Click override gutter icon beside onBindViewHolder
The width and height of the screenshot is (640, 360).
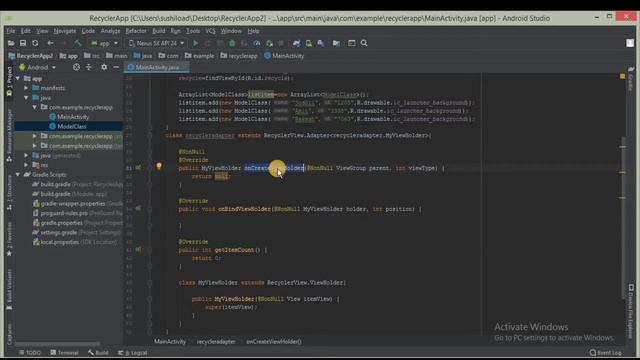(138, 209)
